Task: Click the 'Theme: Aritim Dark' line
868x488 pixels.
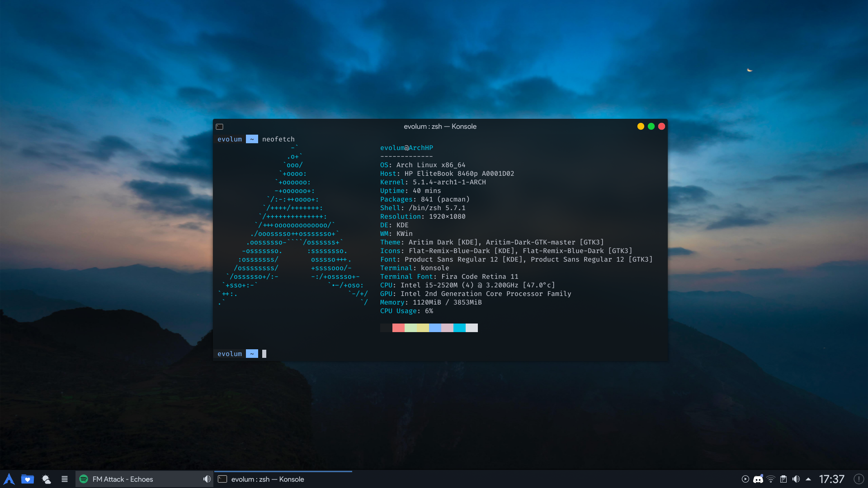Action: (x=492, y=242)
